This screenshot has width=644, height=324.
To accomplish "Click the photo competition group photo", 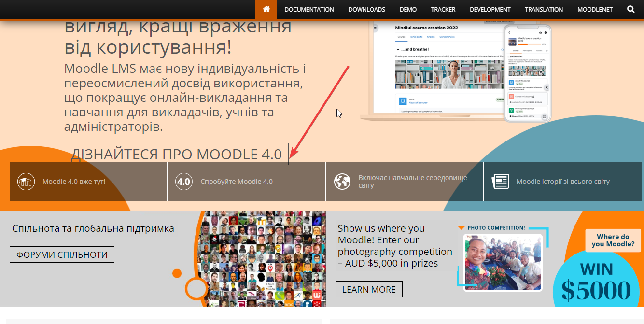I will 503,263.
